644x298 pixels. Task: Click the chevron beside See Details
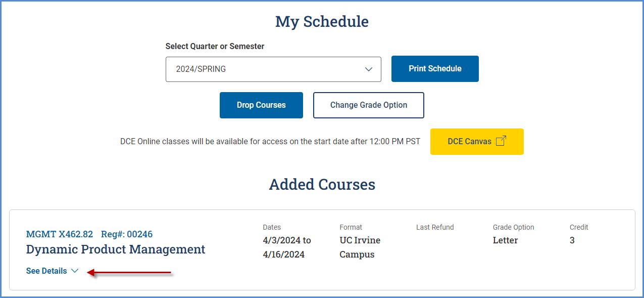tap(75, 271)
